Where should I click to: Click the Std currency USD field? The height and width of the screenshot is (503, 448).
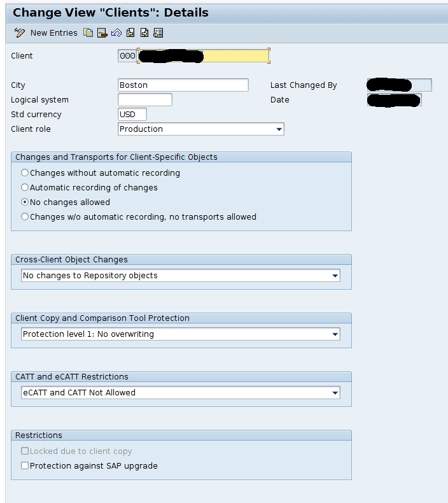tap(132, 114)
